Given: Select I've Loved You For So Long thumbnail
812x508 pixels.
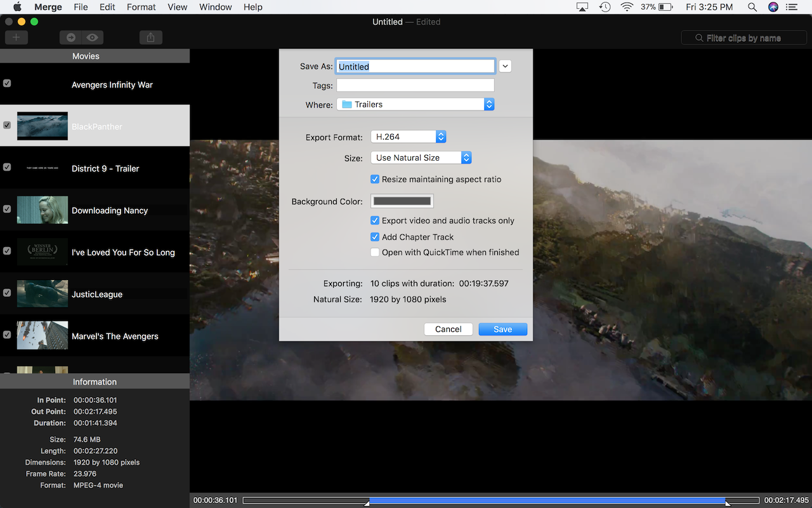Looking at the screenshot, I should (x=43, y=251).
